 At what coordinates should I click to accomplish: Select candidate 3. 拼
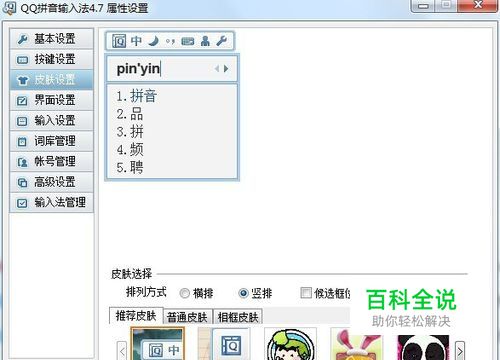pos(130,132)
